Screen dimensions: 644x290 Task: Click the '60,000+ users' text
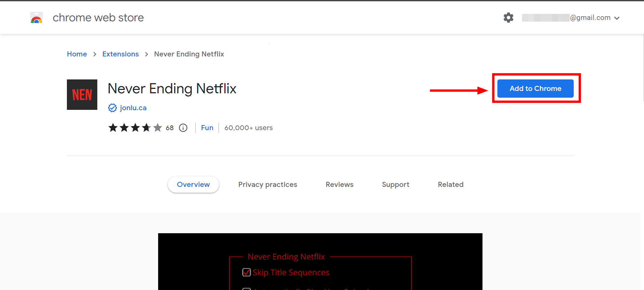[x=249, y=128]
